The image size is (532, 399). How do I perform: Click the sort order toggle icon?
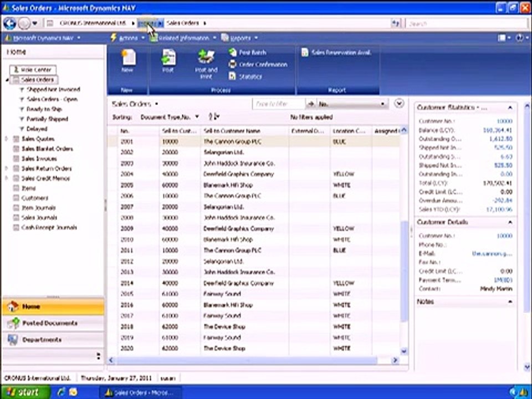pyautogui.click(x=214, y=117)
